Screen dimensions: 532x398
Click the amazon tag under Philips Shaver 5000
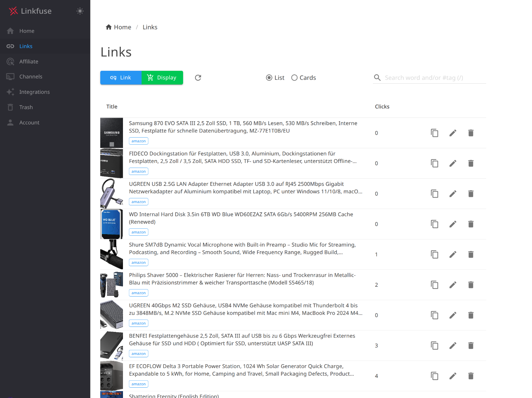(x=139, y=293)
